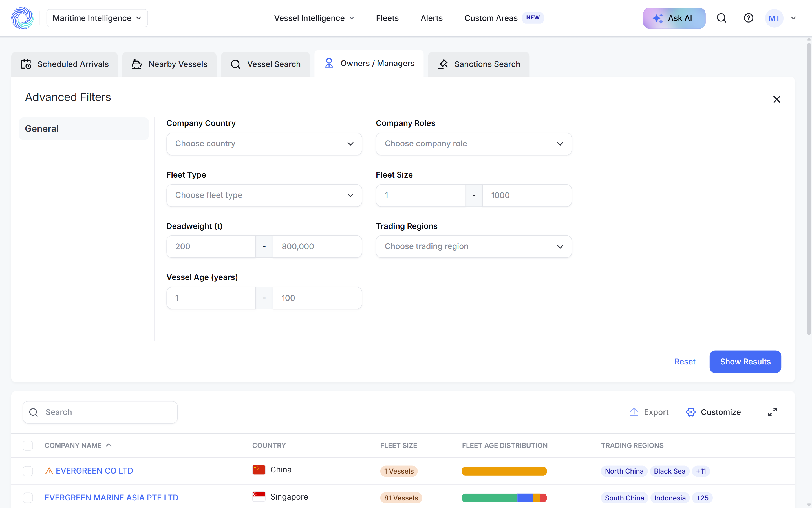Open the Choose trading region dropdown
812x508 pixels.
tap(473, 247)
